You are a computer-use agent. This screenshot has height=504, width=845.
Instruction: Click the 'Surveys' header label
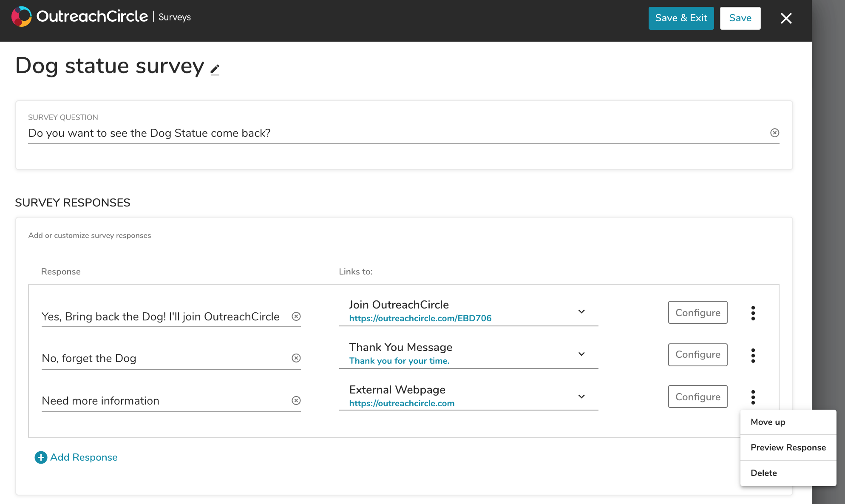[x=175, y=17]
